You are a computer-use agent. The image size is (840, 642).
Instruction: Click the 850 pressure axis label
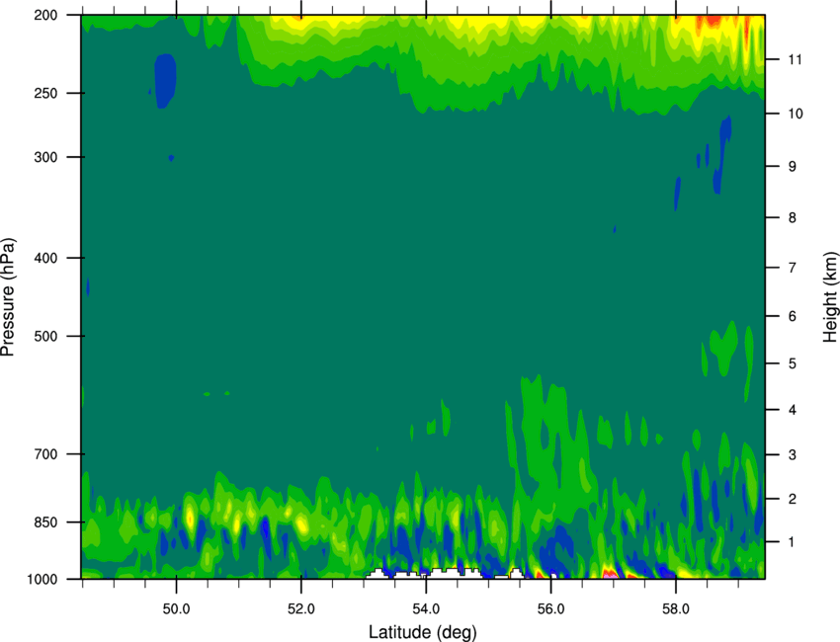click(45, 522)
